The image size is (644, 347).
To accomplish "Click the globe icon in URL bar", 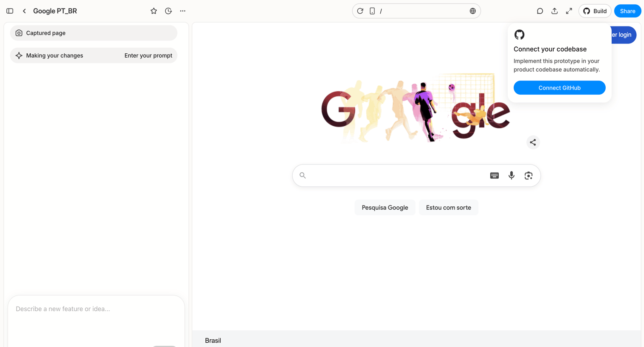I will (x=473, y=11).
